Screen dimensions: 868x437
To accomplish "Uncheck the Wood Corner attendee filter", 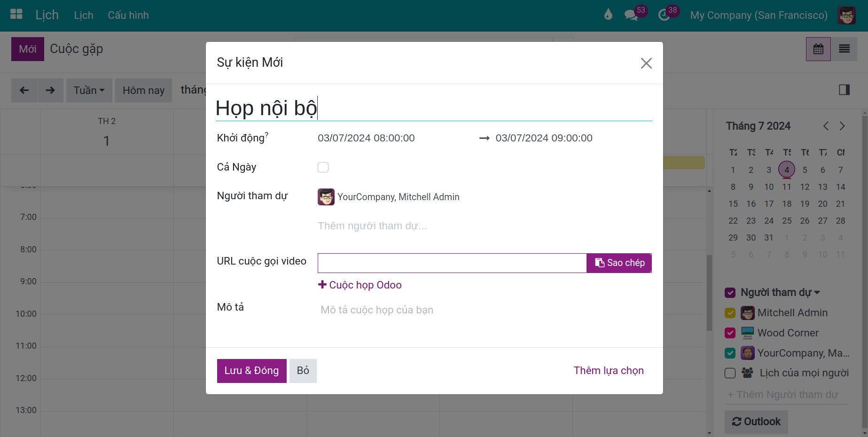I will [x=730, y=333].
